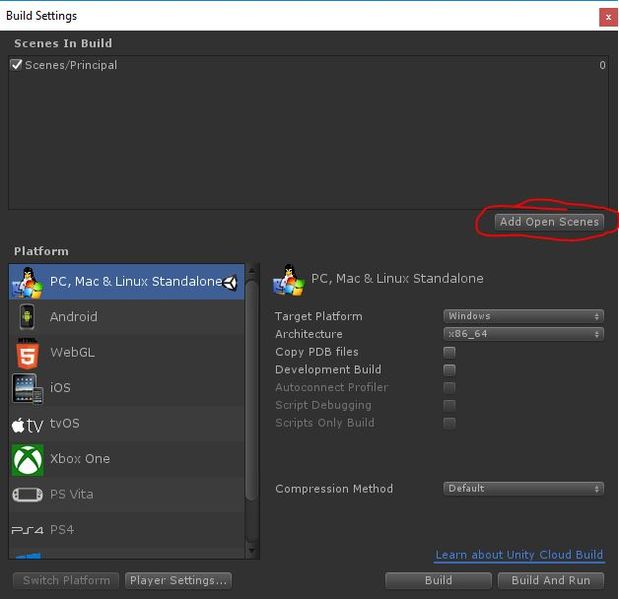Click the platform list scrollbar thumb

click(251, 391)
